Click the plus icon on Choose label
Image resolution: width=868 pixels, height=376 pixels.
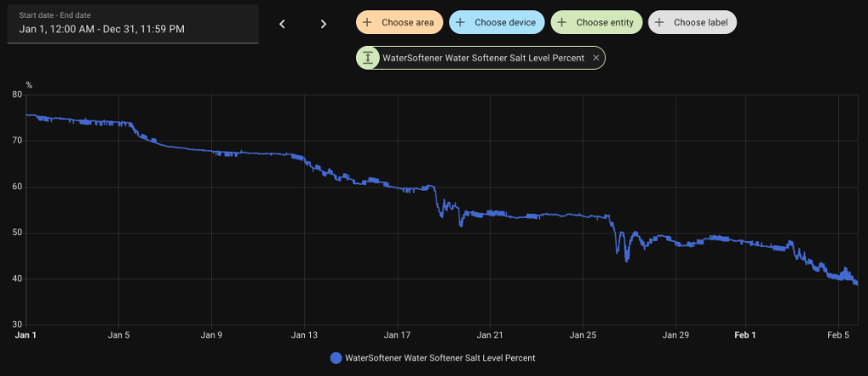[x=659, y=22]
